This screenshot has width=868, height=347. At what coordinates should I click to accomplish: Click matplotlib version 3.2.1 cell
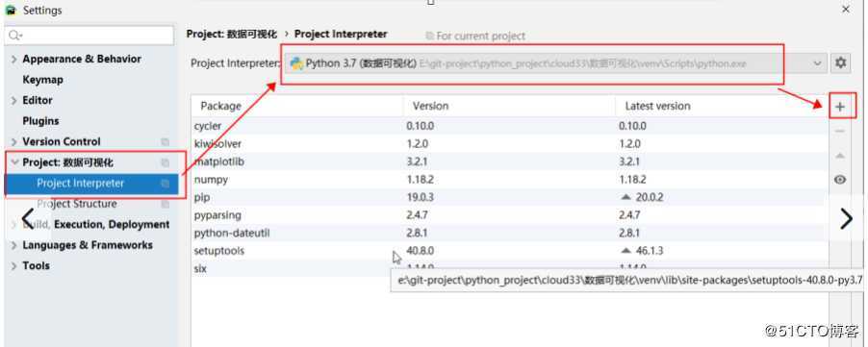(x=417, y=161)
